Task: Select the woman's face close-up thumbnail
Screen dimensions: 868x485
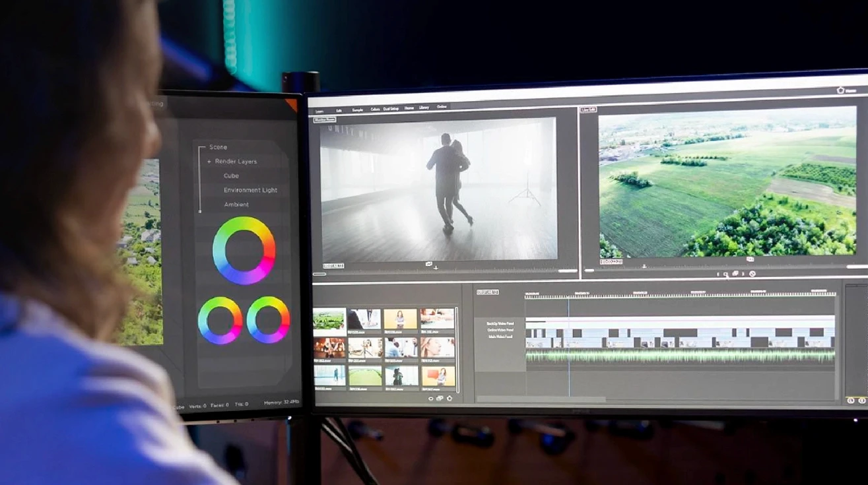Action: [437, 347]
